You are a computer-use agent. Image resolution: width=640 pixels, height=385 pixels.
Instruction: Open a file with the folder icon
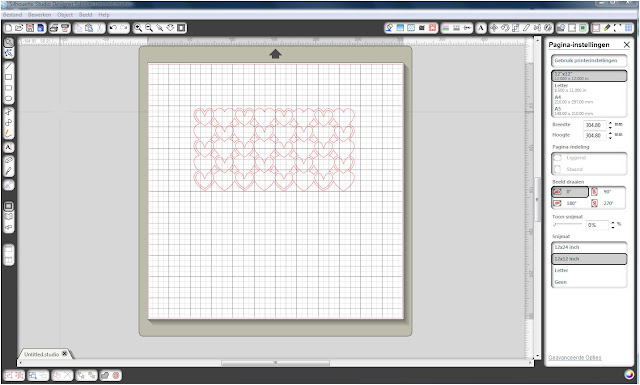point(19,28)
